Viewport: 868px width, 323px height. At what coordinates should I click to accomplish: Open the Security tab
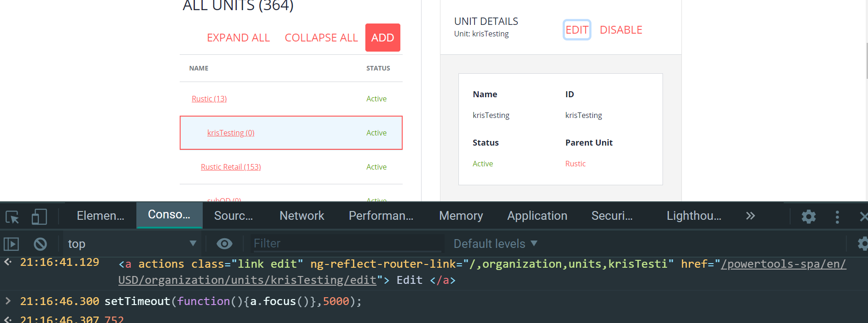click(x=612, y=216)
